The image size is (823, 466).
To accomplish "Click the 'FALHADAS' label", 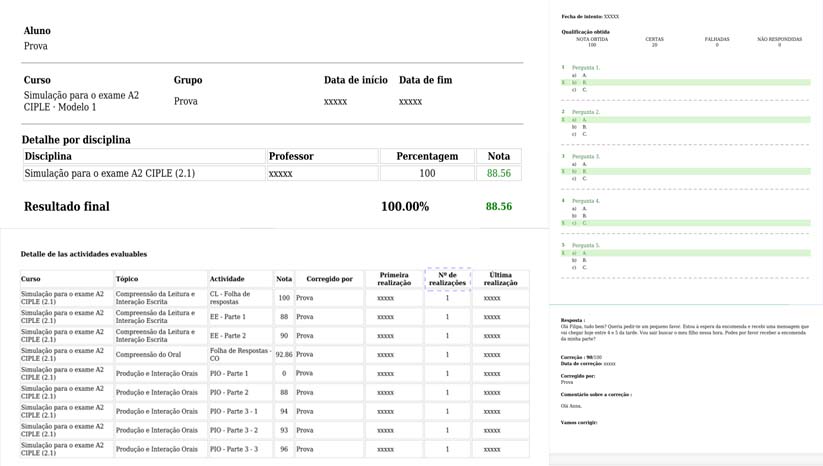I will 717,39.
